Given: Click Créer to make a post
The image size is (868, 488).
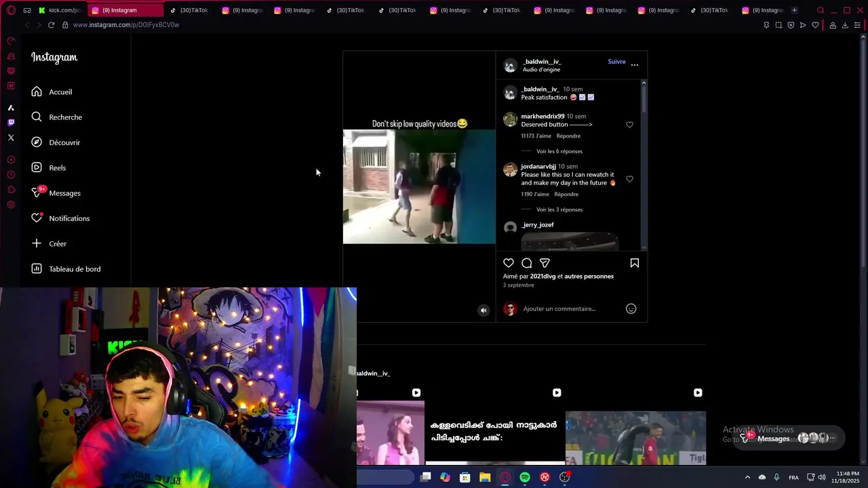Looking at the screenshot, I should [x=49, y=243].
